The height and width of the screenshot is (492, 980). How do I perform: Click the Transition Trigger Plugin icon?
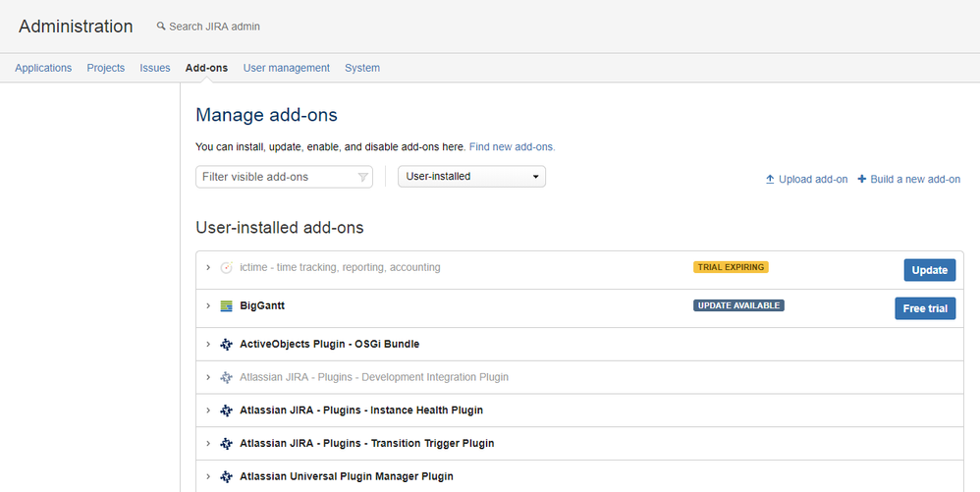coord(226,444)
